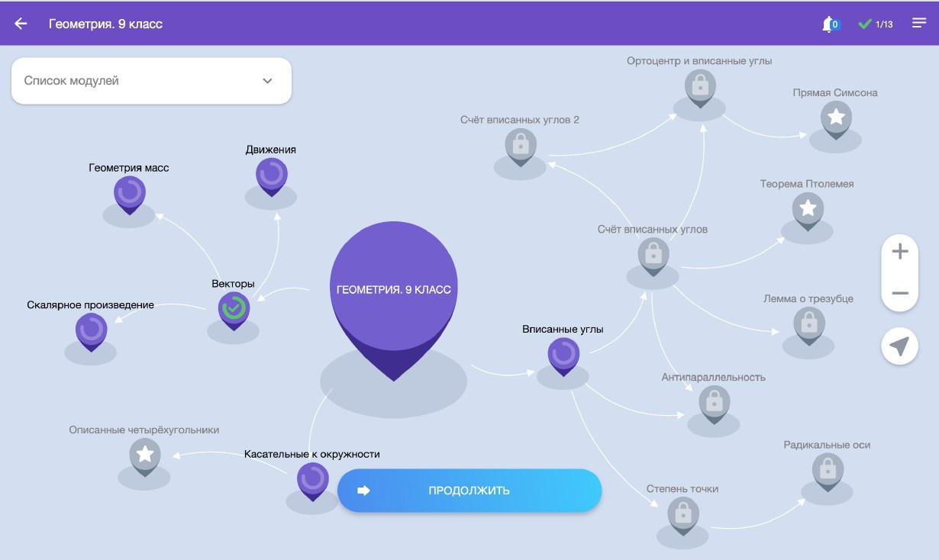939x560 pixels.
Task: Click the Ортоцентр и вписанные углы label
Action: 699,61
